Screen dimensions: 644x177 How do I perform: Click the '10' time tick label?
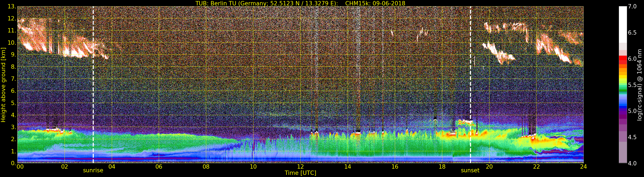[x=253, y=166]
